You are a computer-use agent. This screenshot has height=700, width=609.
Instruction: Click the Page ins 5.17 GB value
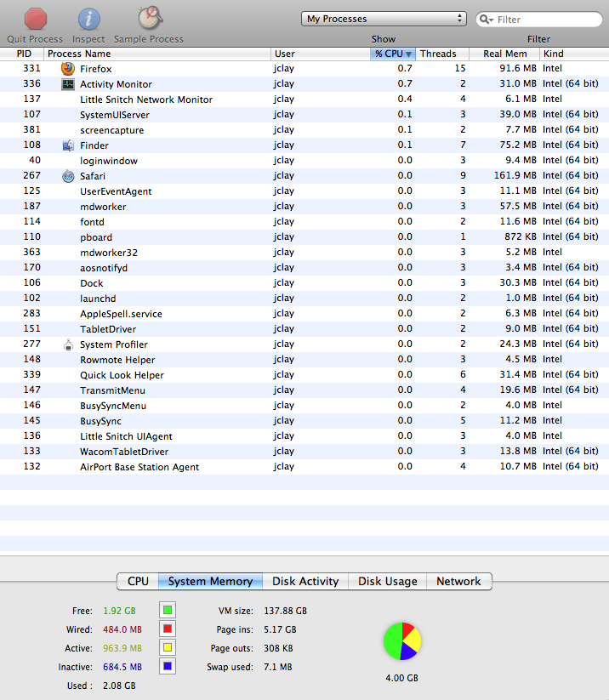coord(280,629)
